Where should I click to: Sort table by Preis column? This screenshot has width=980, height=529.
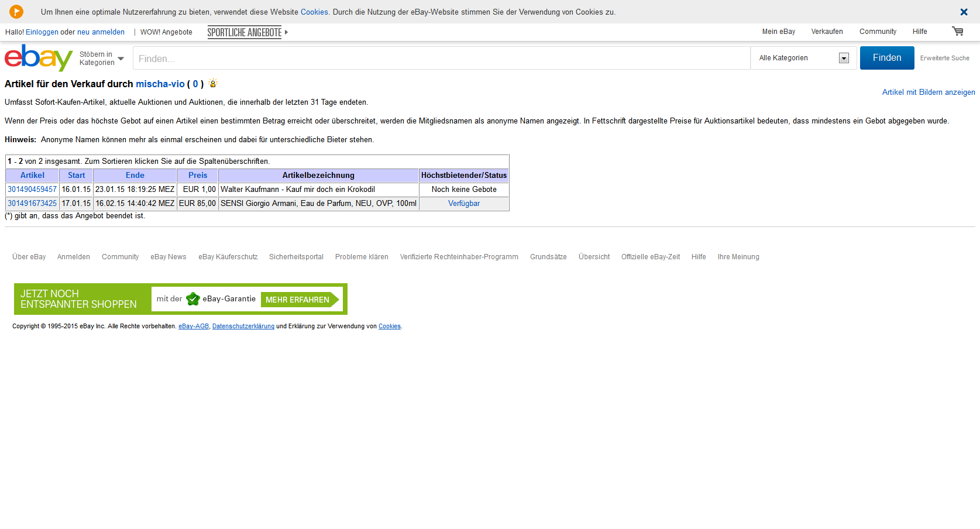point(198,176)
